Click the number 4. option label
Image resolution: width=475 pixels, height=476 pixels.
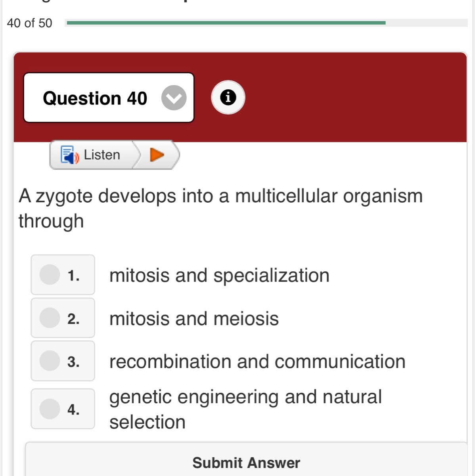point(73,409)
